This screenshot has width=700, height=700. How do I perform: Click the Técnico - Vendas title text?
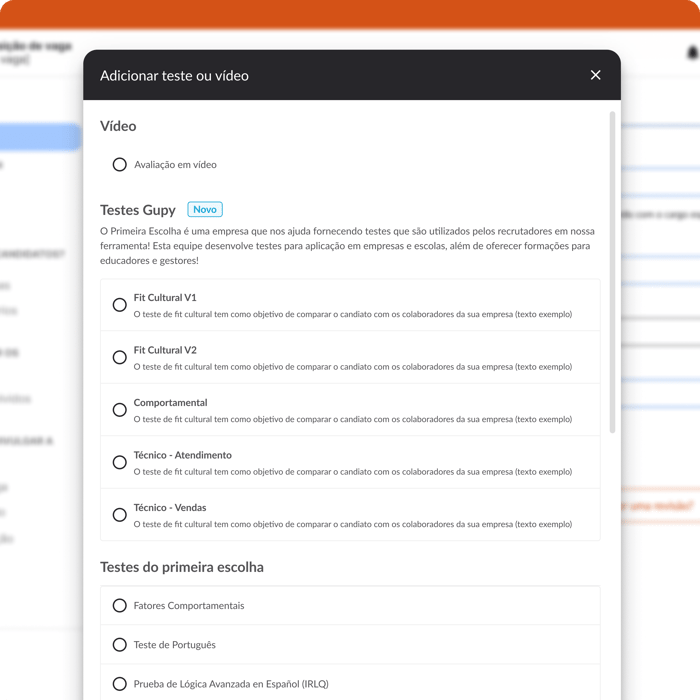click(170, 508)
